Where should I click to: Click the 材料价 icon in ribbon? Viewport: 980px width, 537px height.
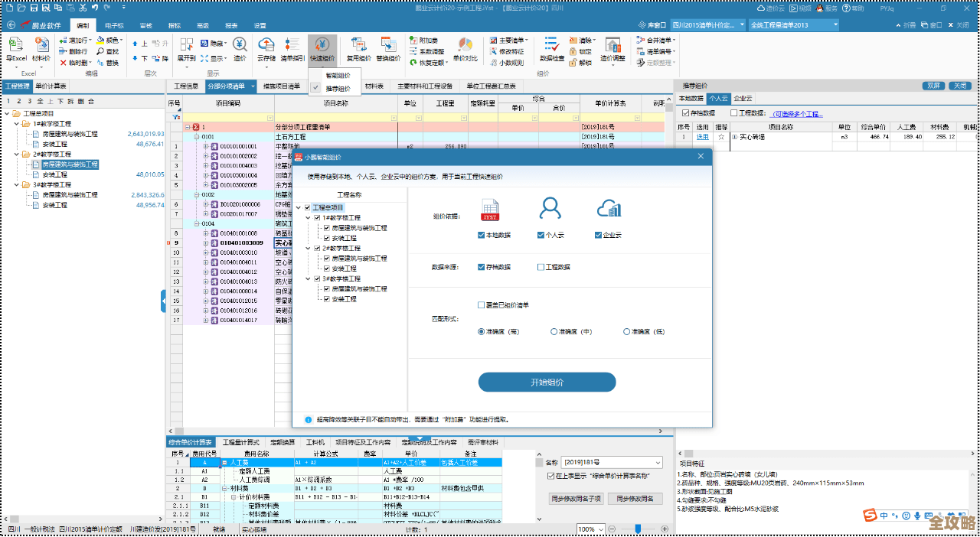point(41,49)
